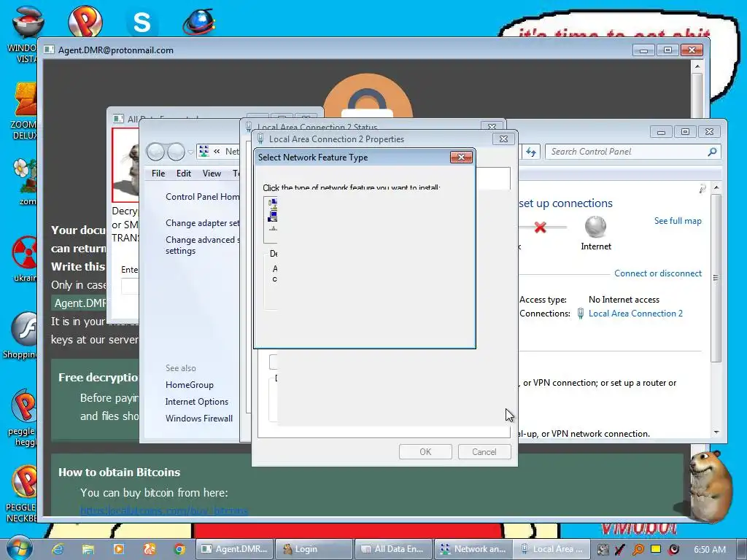Viewport: 747px width, 560px height.
Task: Switch to Local Area taskbar window
Action: 551,549
